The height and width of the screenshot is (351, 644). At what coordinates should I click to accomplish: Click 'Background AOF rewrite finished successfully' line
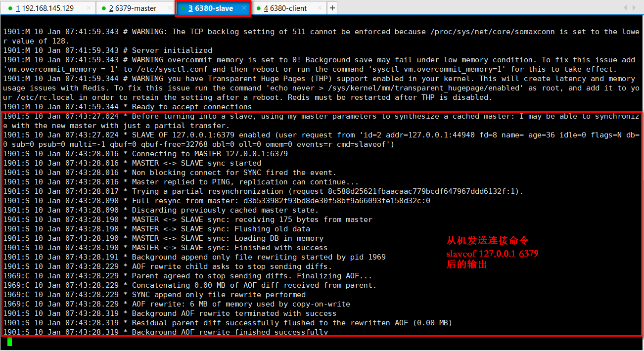tap(165, 332)
